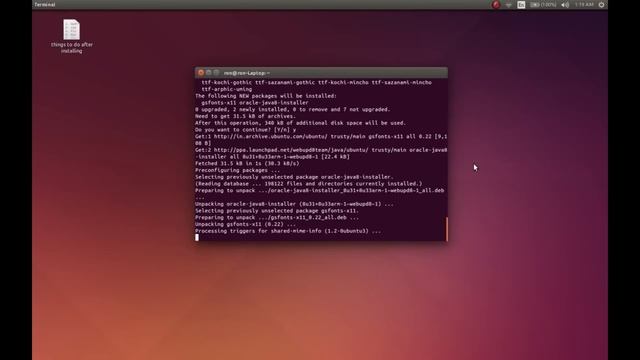
Task: Open the sound volume indicator
Action: pyautogui.click(x=565, y=5)
